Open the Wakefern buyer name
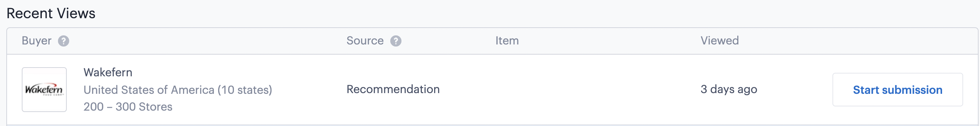Viewport: 980px width, 126px height. pos(108,72)
